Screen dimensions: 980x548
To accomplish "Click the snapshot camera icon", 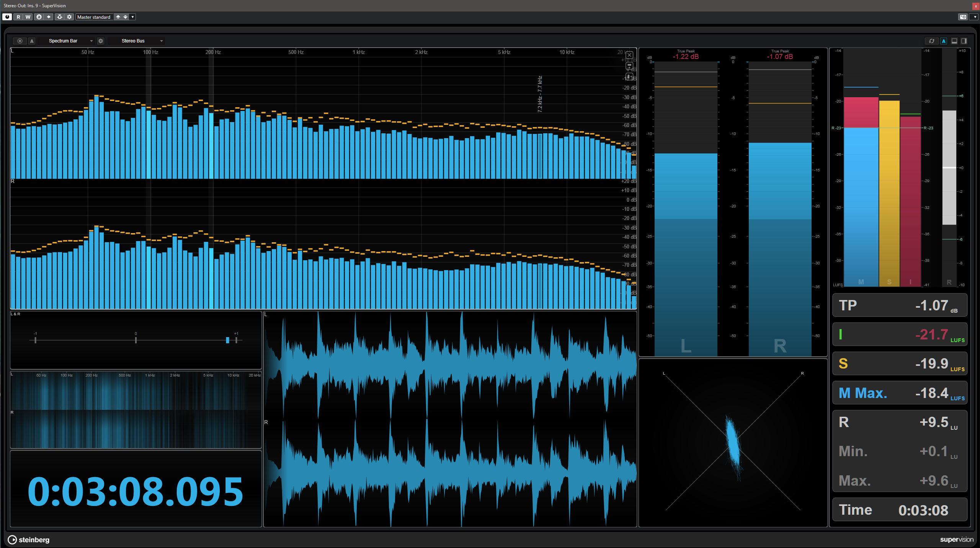I will (x=963, y=17).
